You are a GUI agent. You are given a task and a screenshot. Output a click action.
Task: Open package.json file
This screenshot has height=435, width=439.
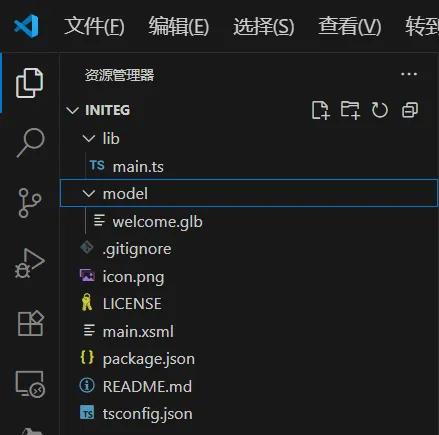(149, 359)
